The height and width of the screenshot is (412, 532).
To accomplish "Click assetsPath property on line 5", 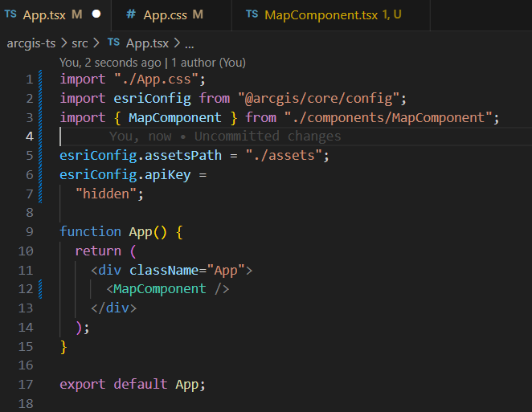I will pyautogui.click(x=183, y=156).
